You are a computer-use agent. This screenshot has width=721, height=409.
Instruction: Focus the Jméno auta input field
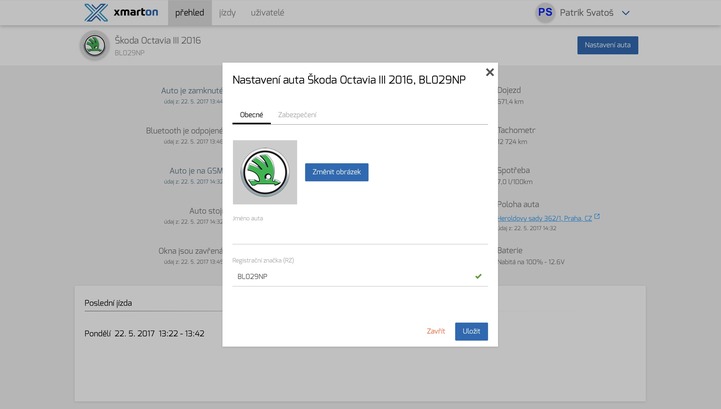click(x=359, y=232)
